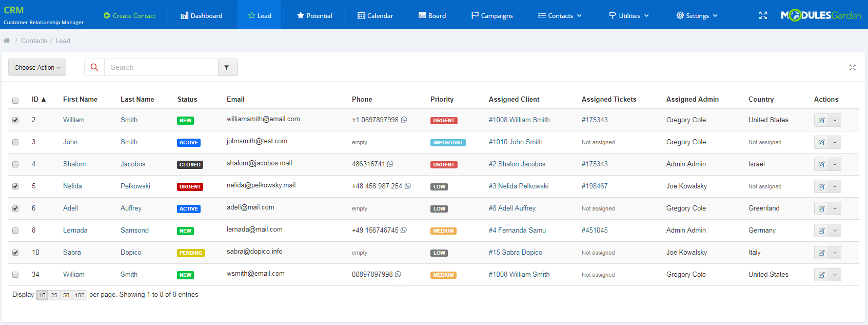
Task: Expand the table panel with corner icon
Action: point(852,67)
